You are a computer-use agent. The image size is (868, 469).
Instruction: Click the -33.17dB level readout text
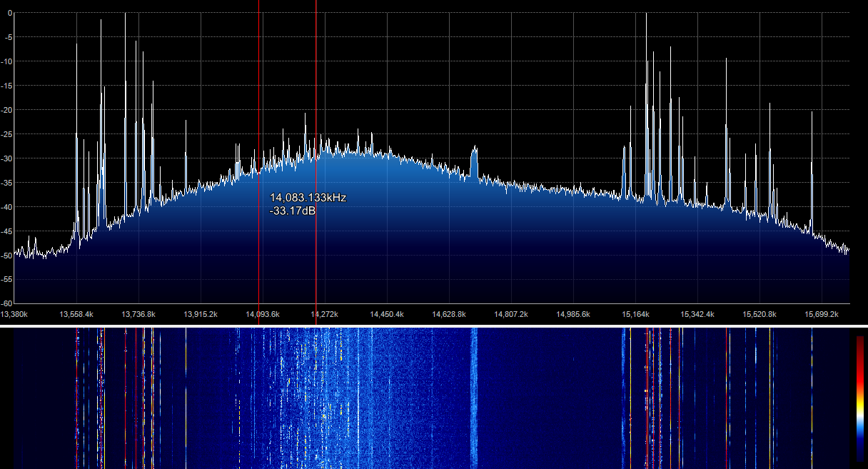pyautogui.click(x=293, y=210)
